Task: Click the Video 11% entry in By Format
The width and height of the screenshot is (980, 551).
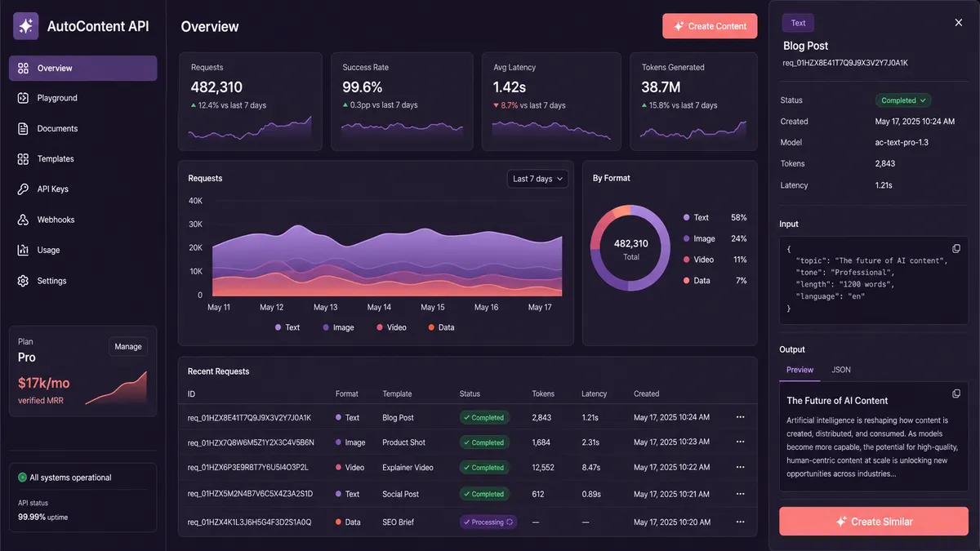Action: [715, 260]
